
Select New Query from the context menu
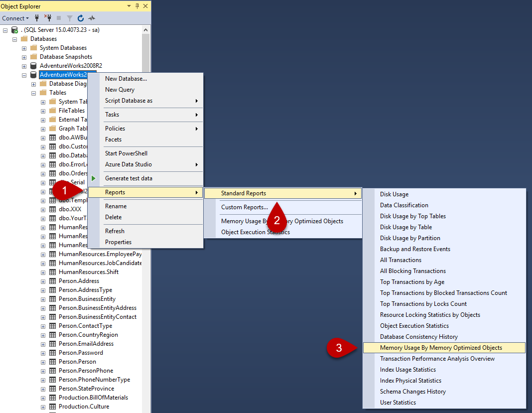pyautogui.click(x=120, y=90)
